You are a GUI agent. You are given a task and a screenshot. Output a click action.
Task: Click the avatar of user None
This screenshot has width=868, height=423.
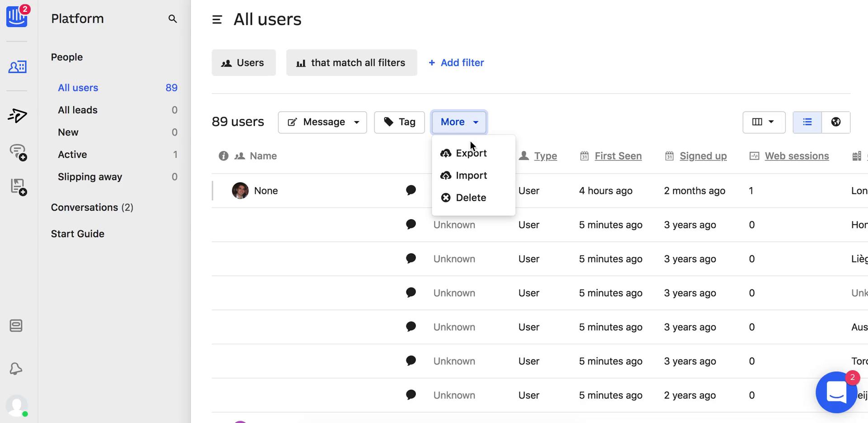tap(240, 191)
